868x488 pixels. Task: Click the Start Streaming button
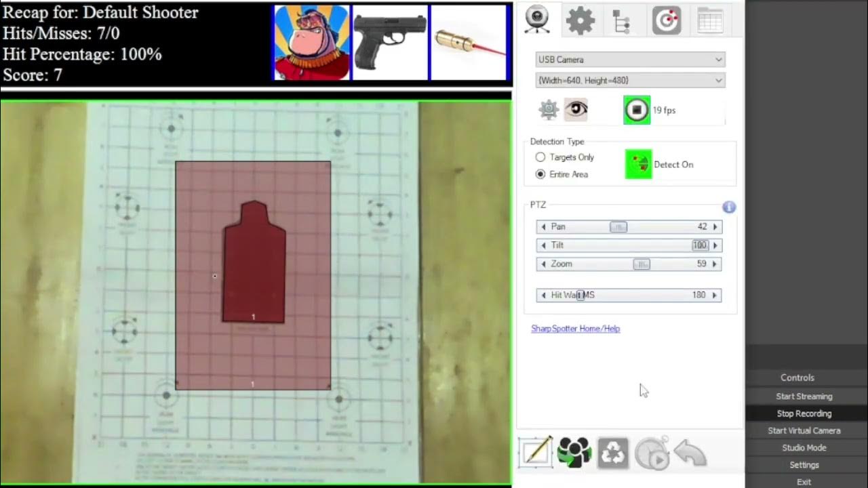point(804,396)
